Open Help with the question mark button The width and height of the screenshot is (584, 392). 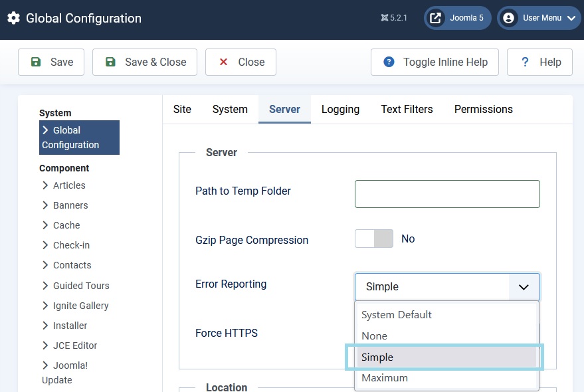coord(539,62)
